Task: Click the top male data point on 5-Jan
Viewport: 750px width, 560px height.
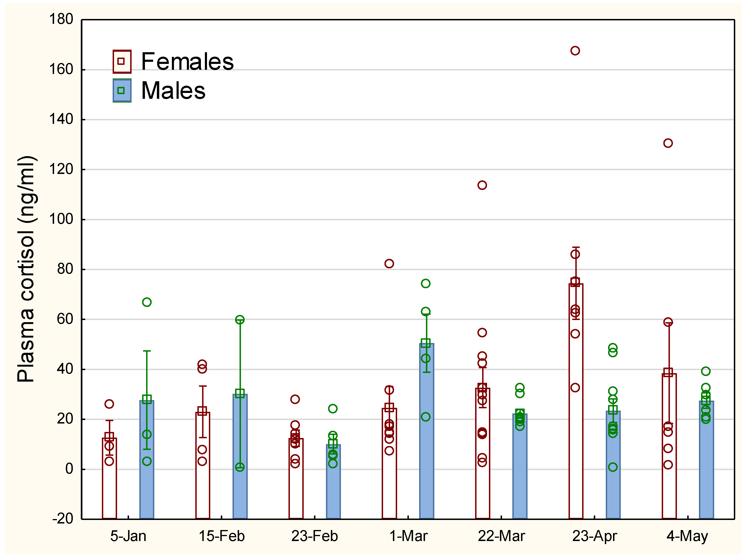Action: point(147,302)
